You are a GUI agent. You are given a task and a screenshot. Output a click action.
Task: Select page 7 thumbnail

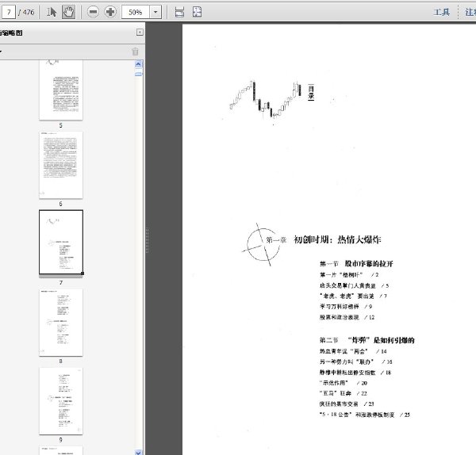pyautogui.click(x=61, y=243)
